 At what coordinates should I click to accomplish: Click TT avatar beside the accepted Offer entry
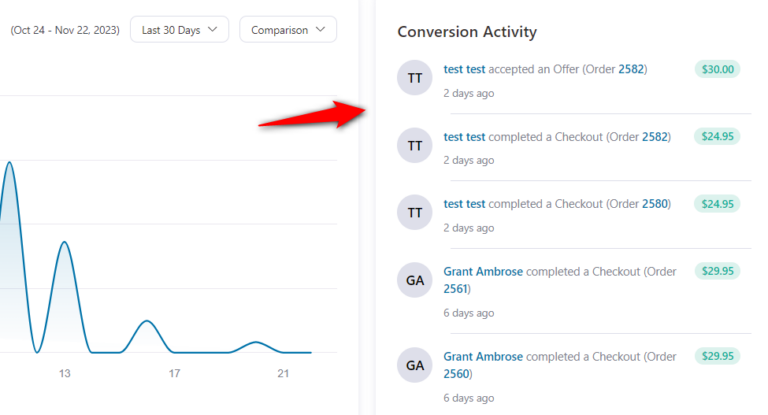click(415, 78)
